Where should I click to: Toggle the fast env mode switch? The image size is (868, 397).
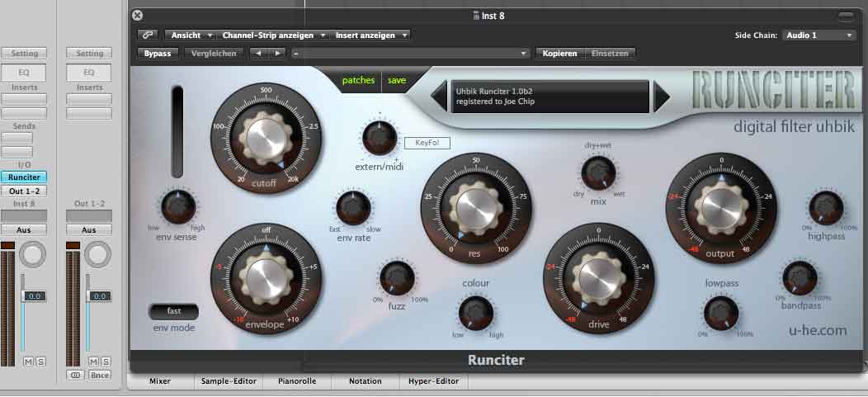[174, 311]
